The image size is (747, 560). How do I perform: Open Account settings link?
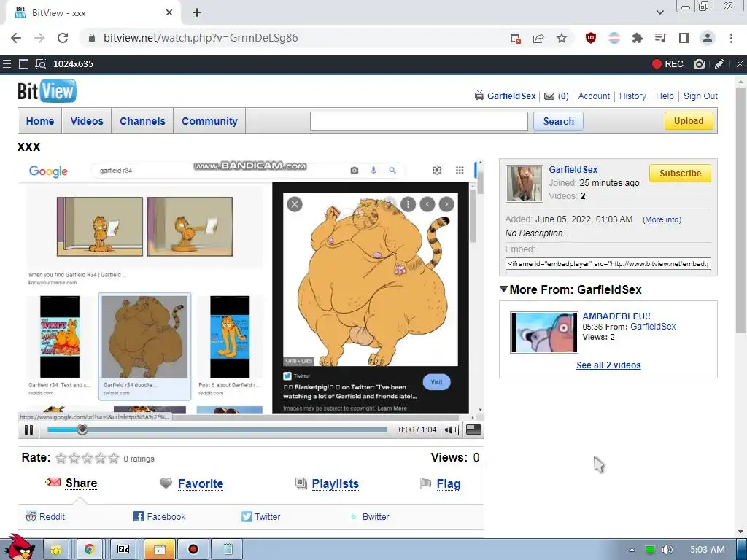point(594,96)
